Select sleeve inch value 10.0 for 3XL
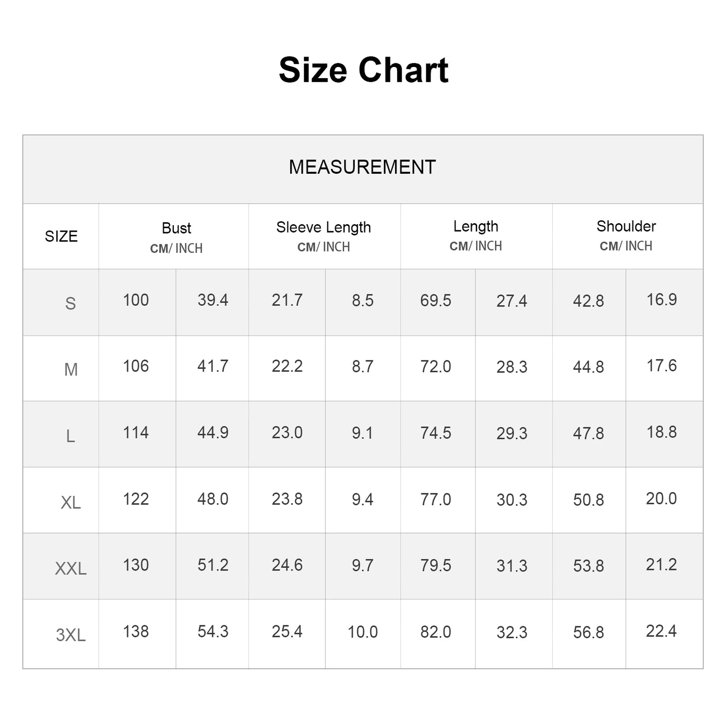Image resolution: width=728 pixels, height=726 pixels. (363, 632)
